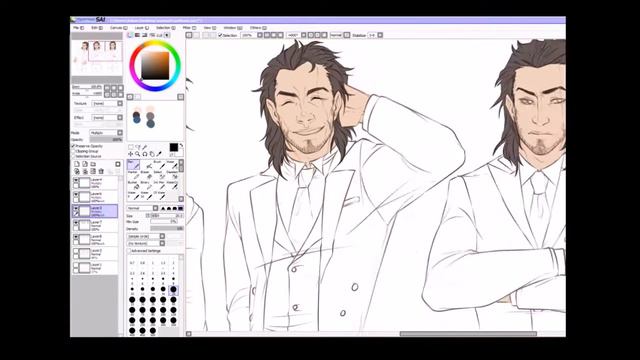
Task: Open the Selection menu
Action: (165, 28)
